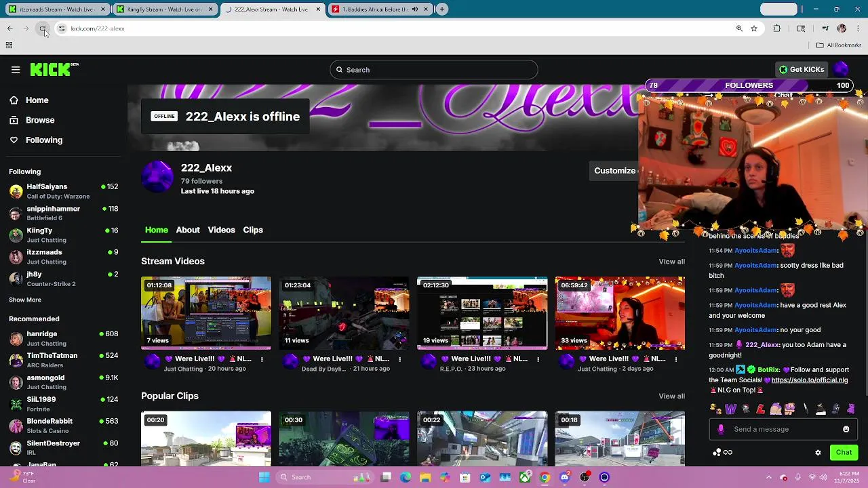Screen dimensions: 868x488
Task: Open chat settings gear icon
Action: 818,453
